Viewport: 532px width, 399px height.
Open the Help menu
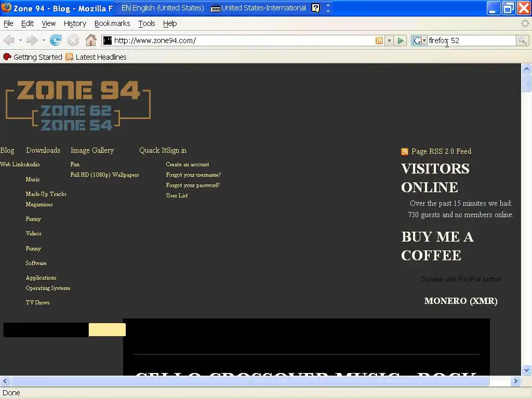coord(170,23)
